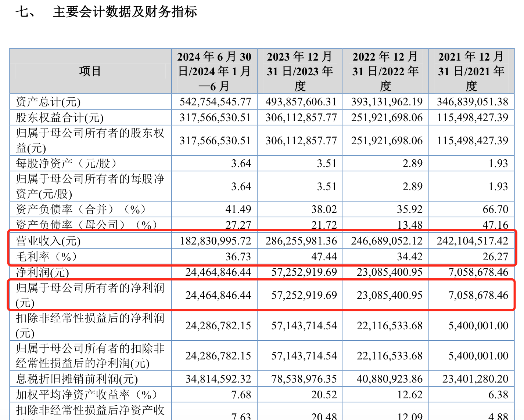Select total assets value 393,131,962.19
Image resolution: width=524 pixels, height=420 pixels.
click(387, 102)
